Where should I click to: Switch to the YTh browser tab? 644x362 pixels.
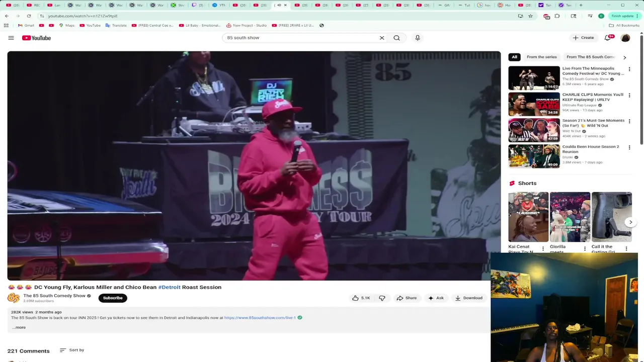click(219, 5)
